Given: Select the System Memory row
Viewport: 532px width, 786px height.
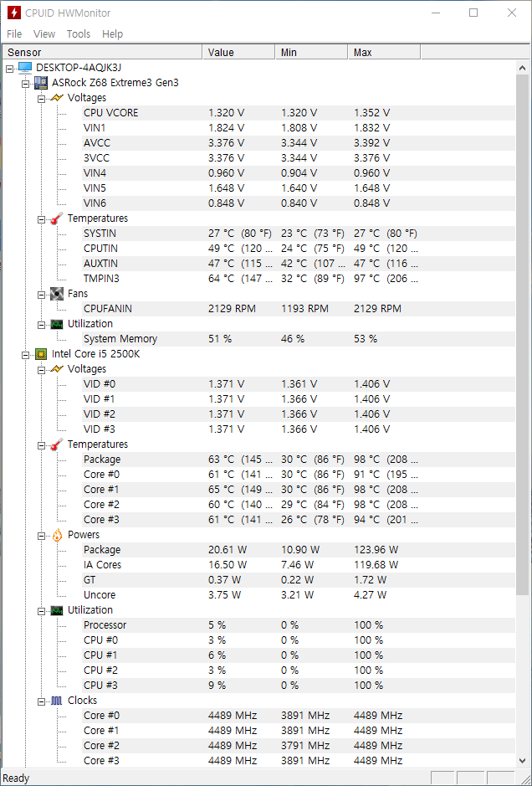Looking at the screenshot, I should pyautogui.click(x=299, y=339).
